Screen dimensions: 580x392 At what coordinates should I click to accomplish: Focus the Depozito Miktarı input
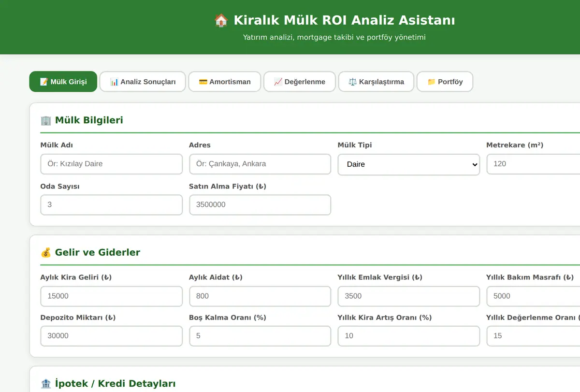pyautogui.click(x=112, y=336)
